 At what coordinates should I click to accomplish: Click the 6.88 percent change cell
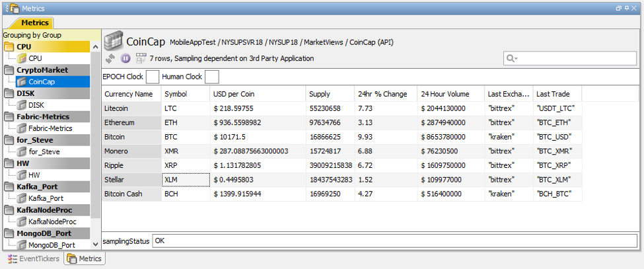[386, 151]
